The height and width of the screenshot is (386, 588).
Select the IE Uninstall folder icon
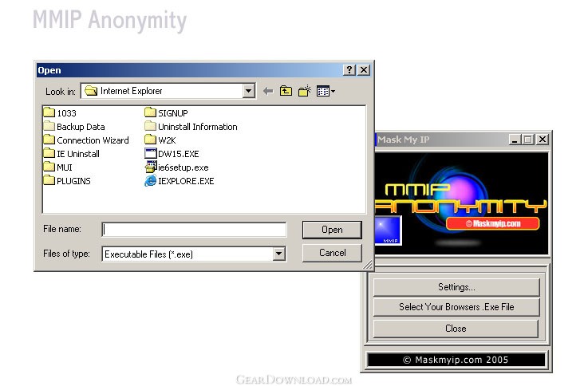(x=49, y=153)
